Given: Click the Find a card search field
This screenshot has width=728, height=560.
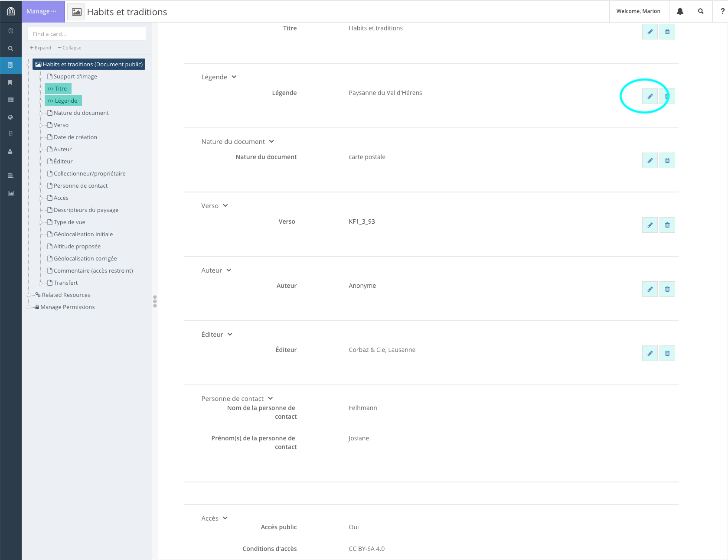Looking at the screenshot, I should point(87,34).
